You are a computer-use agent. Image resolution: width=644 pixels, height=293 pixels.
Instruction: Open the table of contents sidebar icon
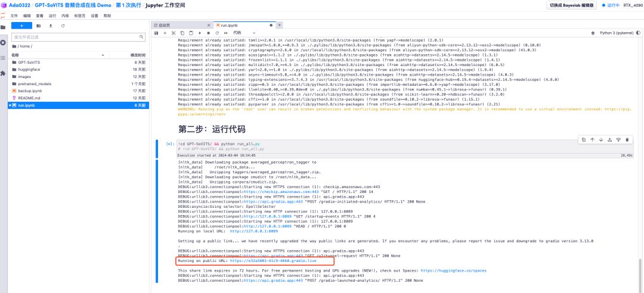[4, 58]
